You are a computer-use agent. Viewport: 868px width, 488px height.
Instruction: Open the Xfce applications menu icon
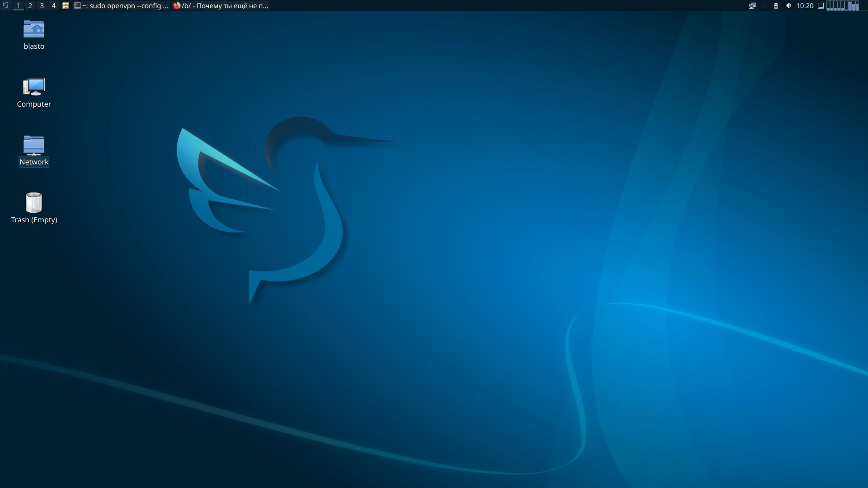tap(5, 5)
